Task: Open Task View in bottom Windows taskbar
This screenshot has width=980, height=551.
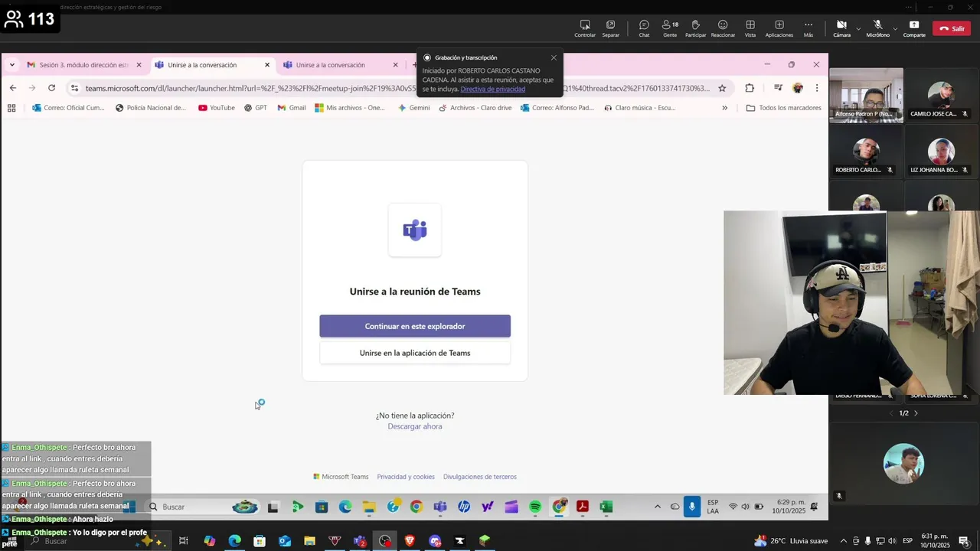Action: (x=184, y=540)
